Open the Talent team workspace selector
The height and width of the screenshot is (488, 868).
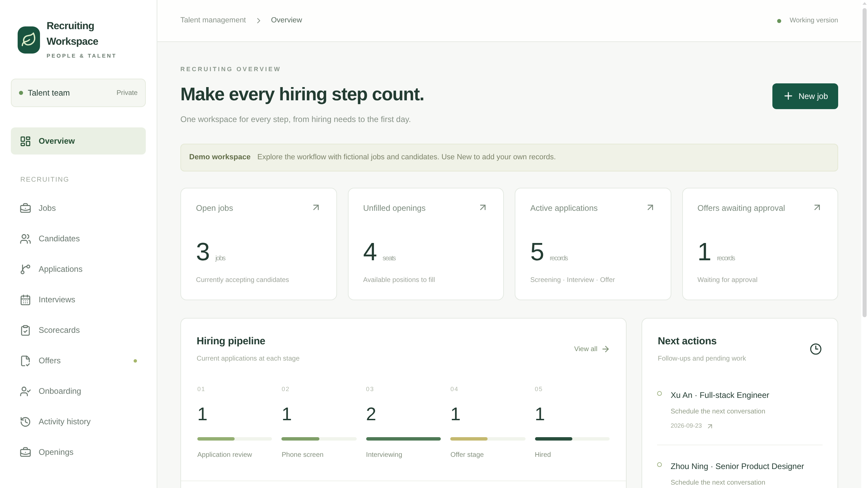coord(78,93)
